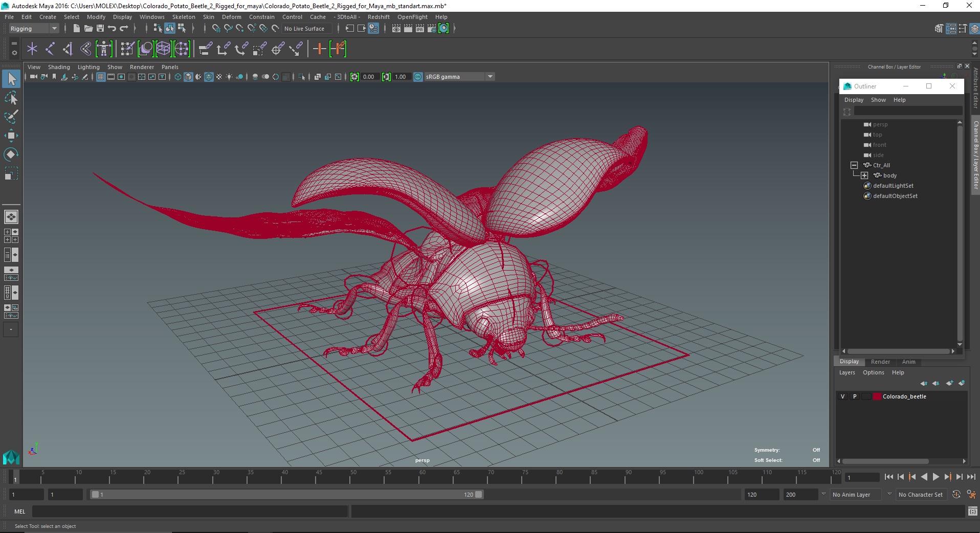Activate the Create Joints tool
Screen dimensions: 980x533
(50, 49)
